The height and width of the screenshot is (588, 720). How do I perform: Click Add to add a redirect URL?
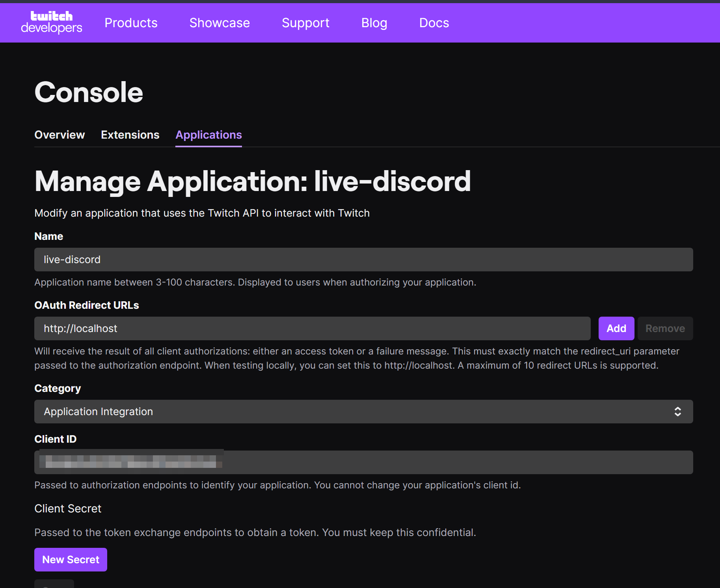tap(616, 328)
